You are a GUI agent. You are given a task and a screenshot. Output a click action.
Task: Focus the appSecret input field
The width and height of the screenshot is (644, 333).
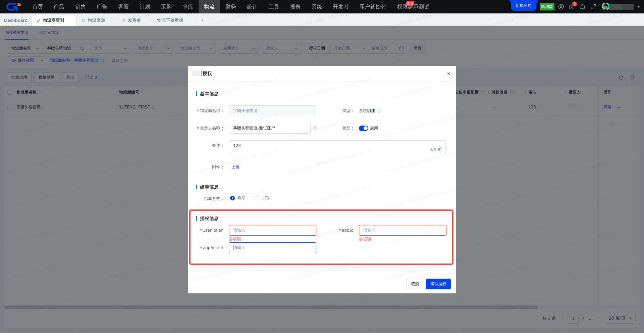pyautogui.click(x=272, y=248)
